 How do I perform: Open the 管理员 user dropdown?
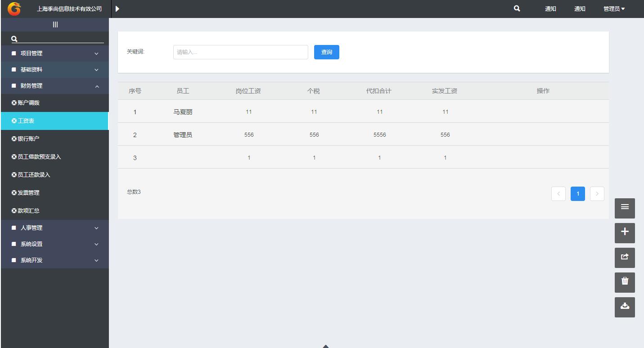[x=614, y=9]
